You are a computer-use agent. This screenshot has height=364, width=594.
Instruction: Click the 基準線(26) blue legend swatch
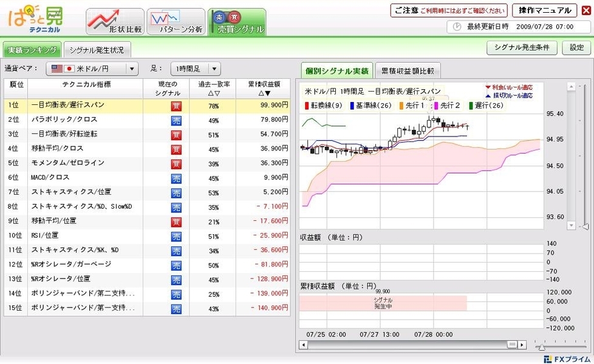click(352, 106)
